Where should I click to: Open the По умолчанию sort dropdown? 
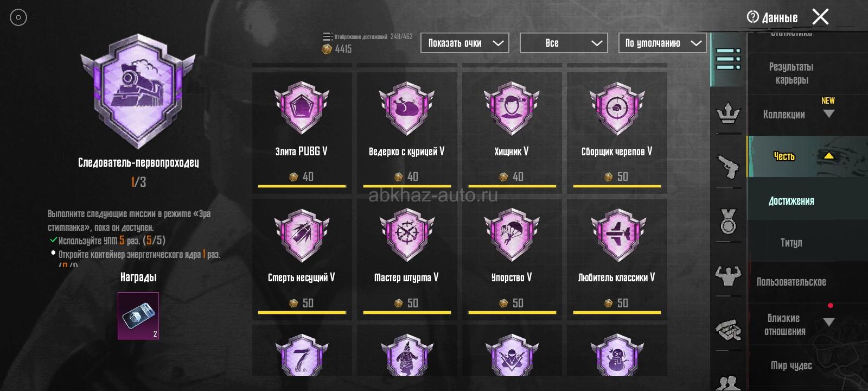pyautogui.click(x=662, y=43)
